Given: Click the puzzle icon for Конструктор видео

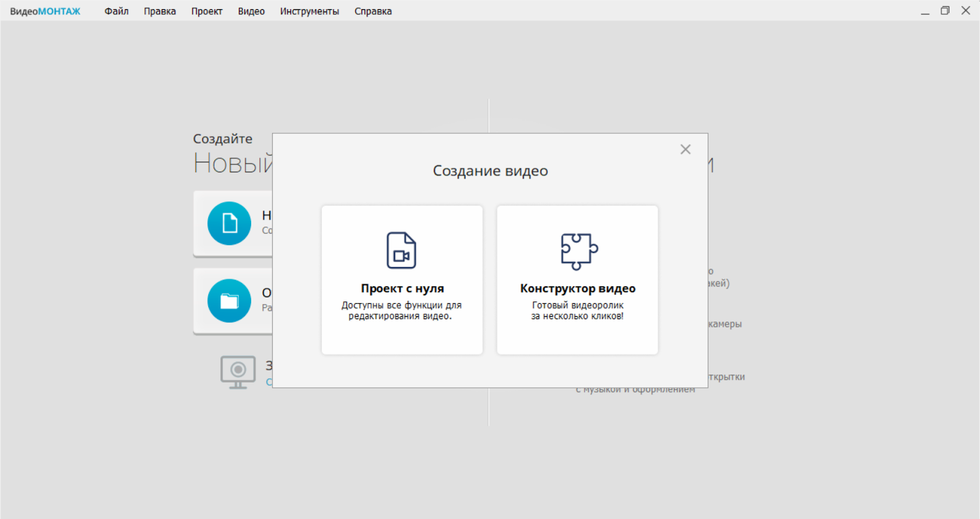Looking at the screenshot, I should 579,251.
